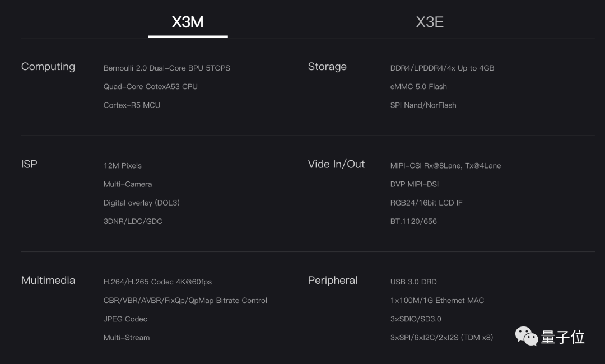Click the 量子位 watermark text
The image size is (605, 364).
point(562,337)
